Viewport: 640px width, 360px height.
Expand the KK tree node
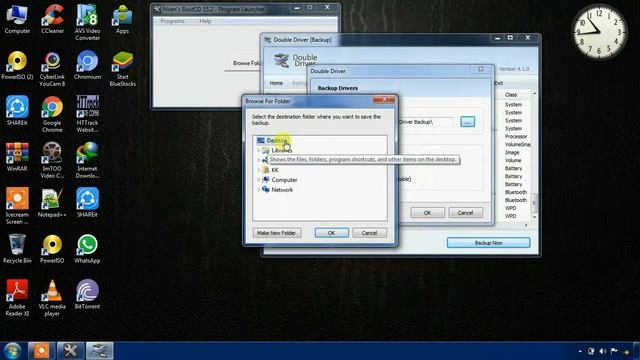point(258,170)
